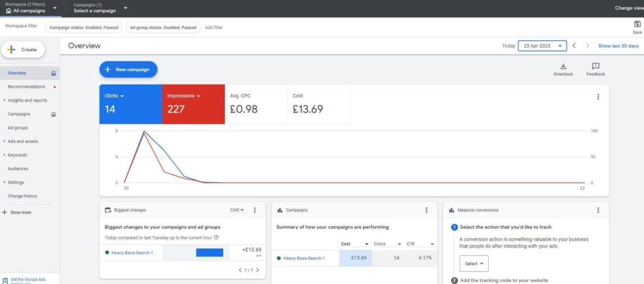Screen dimensions: 644x284
Task: Open Campaigns card three-dot menu
Action: [x=426, y=210]
